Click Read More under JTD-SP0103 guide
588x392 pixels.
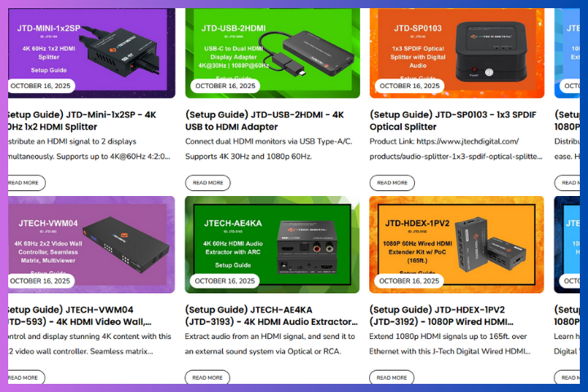click(392, 183)
